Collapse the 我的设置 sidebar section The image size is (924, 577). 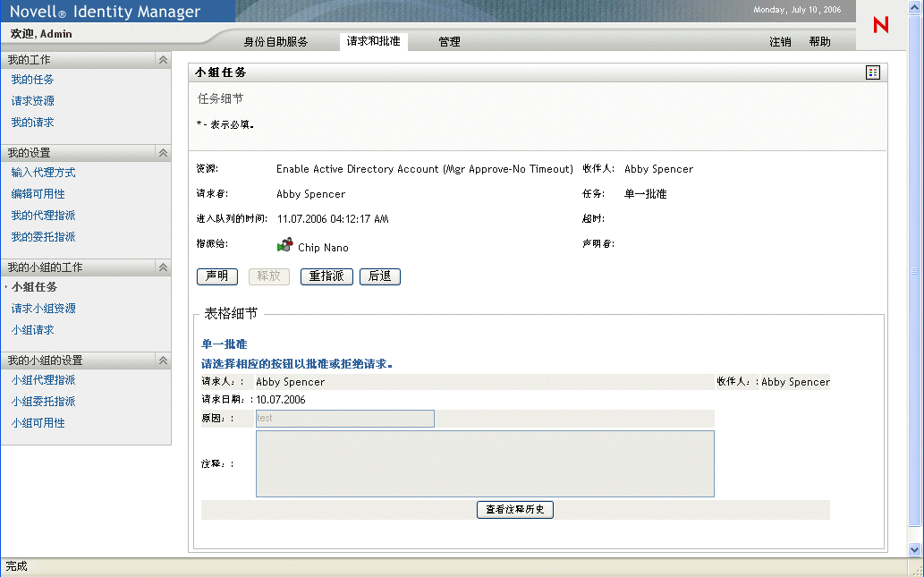click(163, 153)
